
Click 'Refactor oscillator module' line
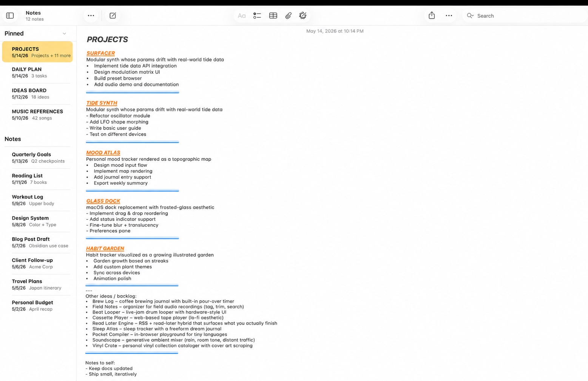tap(118, 116)
